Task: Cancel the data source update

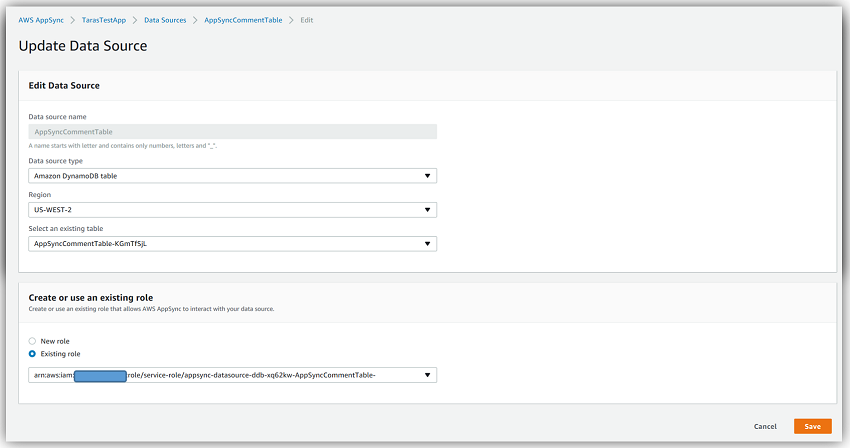Action: [x=765, y=426]
